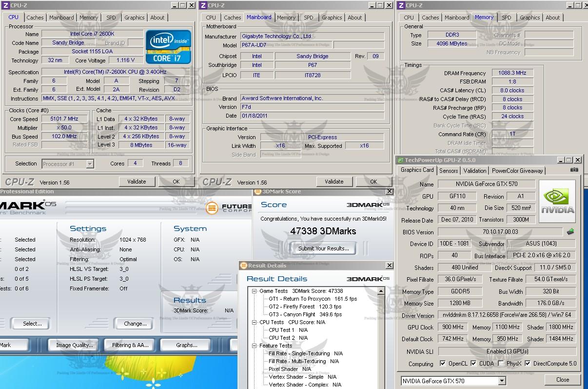
Task: Click the Close button in GPU-Z
Action: [563, 380]
